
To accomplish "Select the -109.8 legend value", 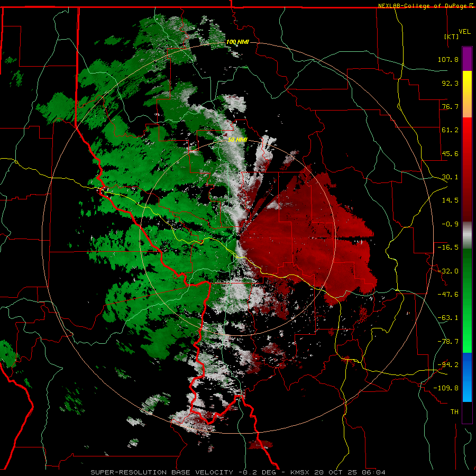I will point(446,388).
